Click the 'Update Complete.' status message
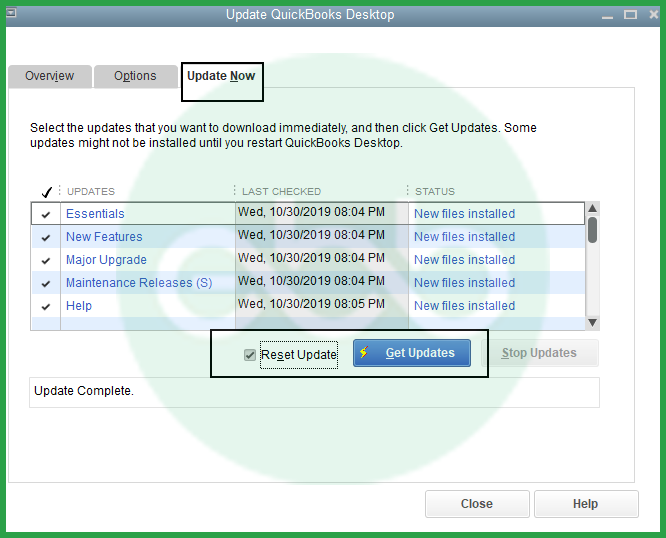This screenshot has height=538, width=666. pyautogui.click(x=84, y=391)
